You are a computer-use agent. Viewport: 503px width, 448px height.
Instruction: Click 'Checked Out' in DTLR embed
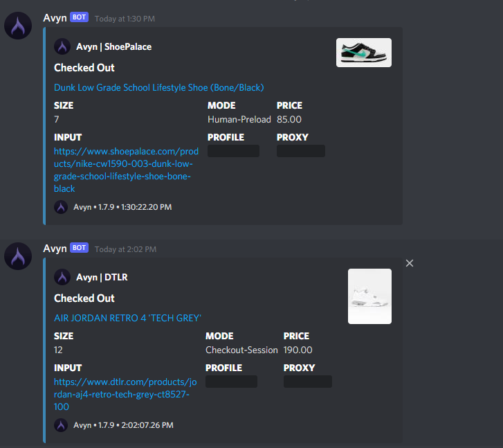[x=84, y=298]
